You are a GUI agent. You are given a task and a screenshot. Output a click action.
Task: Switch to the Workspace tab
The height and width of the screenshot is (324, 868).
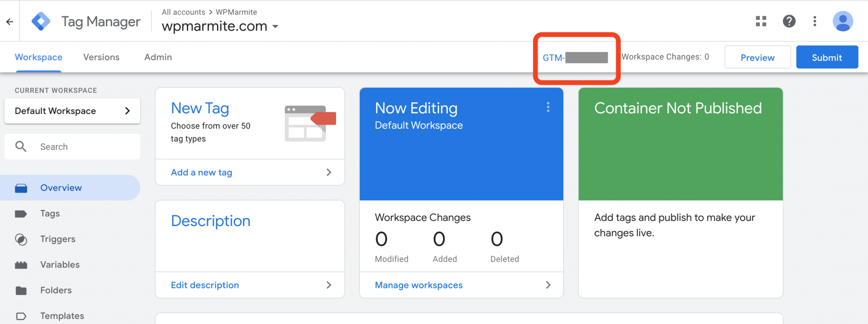[x=39, y=57]
